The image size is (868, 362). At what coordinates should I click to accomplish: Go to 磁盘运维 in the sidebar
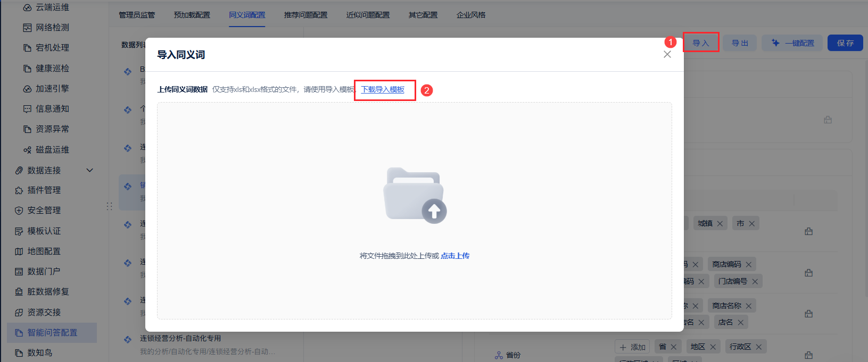pos(46,150)
